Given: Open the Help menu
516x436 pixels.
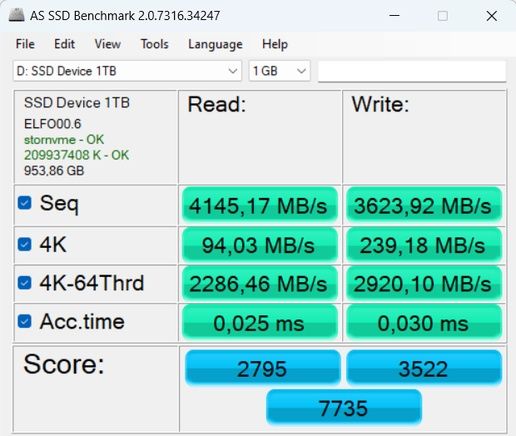Looking at the screenshot, I should [x=275, y=44].
